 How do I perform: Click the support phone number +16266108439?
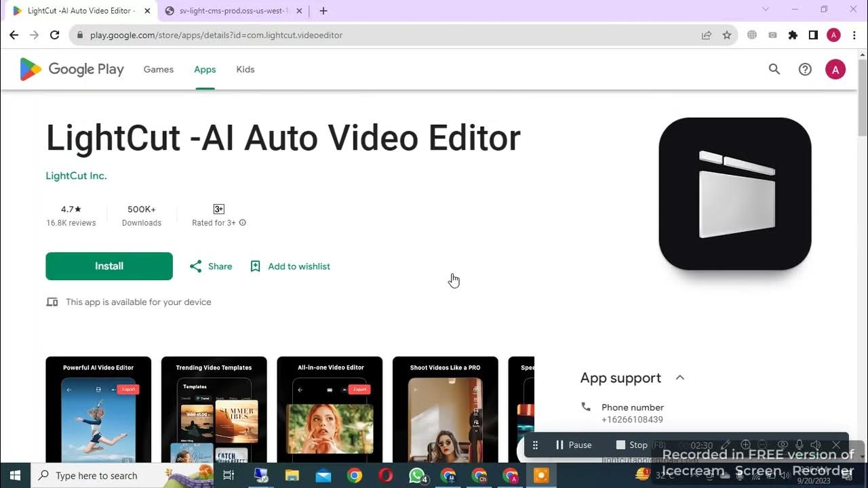click(x=632, y=420)
